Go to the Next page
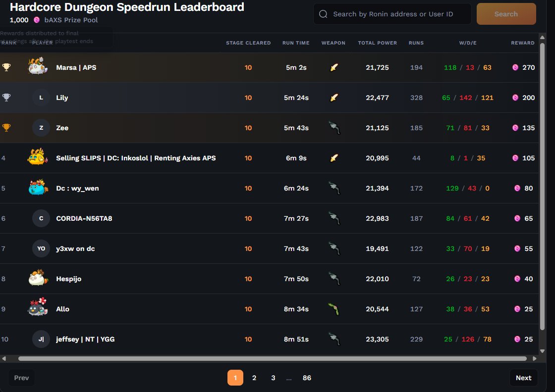This screenshot has width=555, height=392. click(523, 378)
